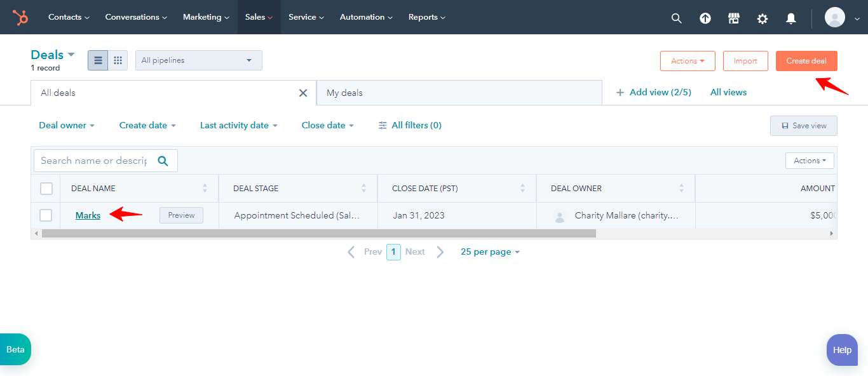Image resolution: width=868 pixels, height=376 pixels.
Task: Open the Create date filter
Action: coord(147,125)
